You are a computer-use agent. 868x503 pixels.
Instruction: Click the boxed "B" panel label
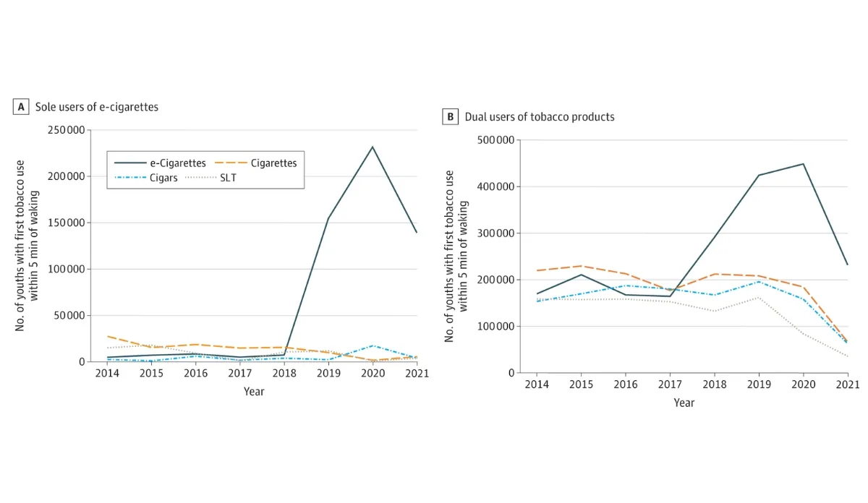pos(451,116)
